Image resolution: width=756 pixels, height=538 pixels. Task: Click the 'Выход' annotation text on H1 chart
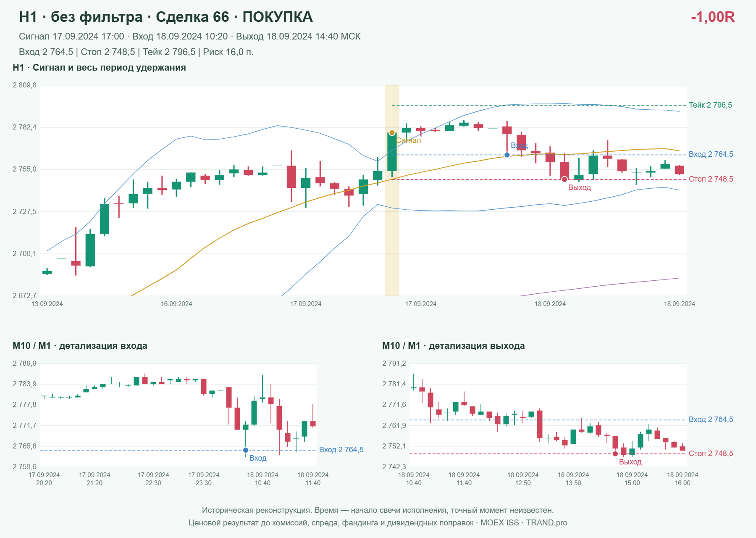point(580,187)
